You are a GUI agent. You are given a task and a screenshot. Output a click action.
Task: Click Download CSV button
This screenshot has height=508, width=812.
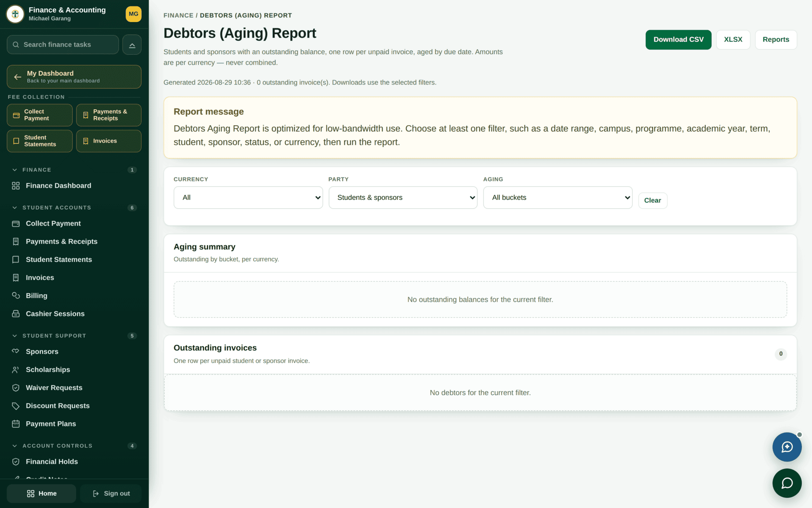(678, 40)
